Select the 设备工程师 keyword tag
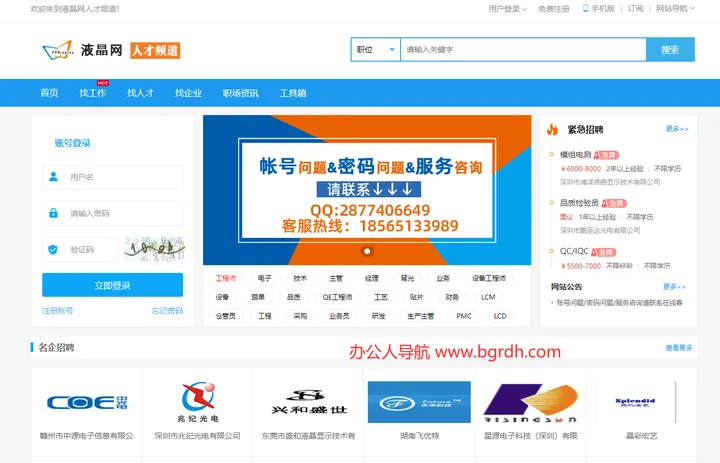 coord(489,278)
